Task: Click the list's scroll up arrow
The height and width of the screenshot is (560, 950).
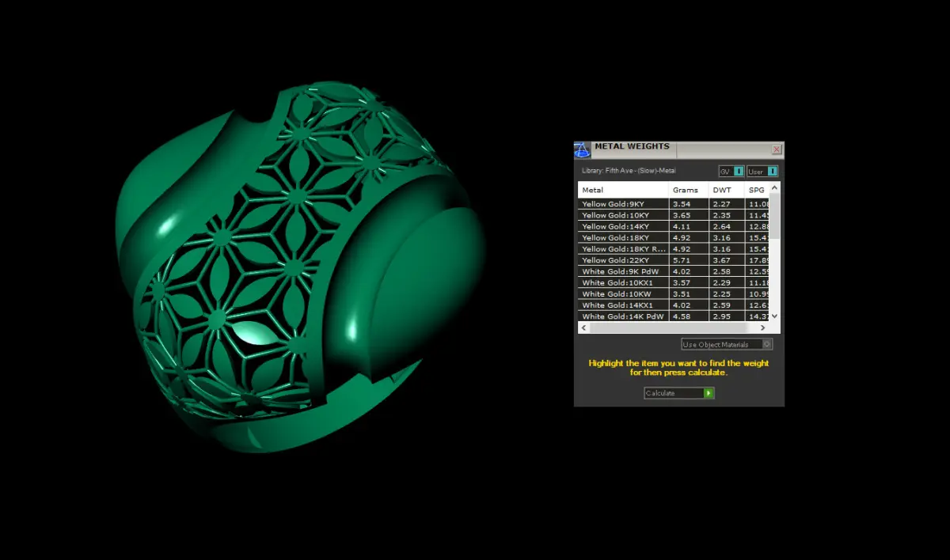Action: [x=775, y=187]
